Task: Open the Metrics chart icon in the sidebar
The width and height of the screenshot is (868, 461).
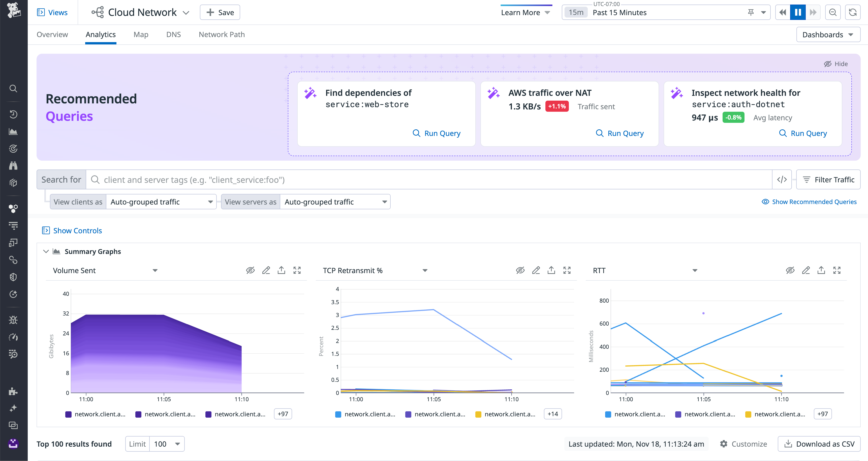Action: (x=13, y=132)
